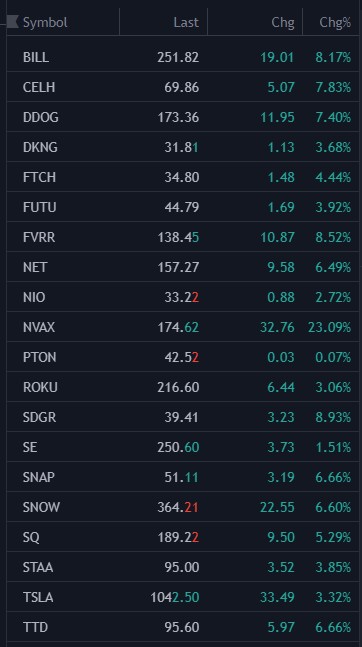Select the SQ ticker

point(183,537)
